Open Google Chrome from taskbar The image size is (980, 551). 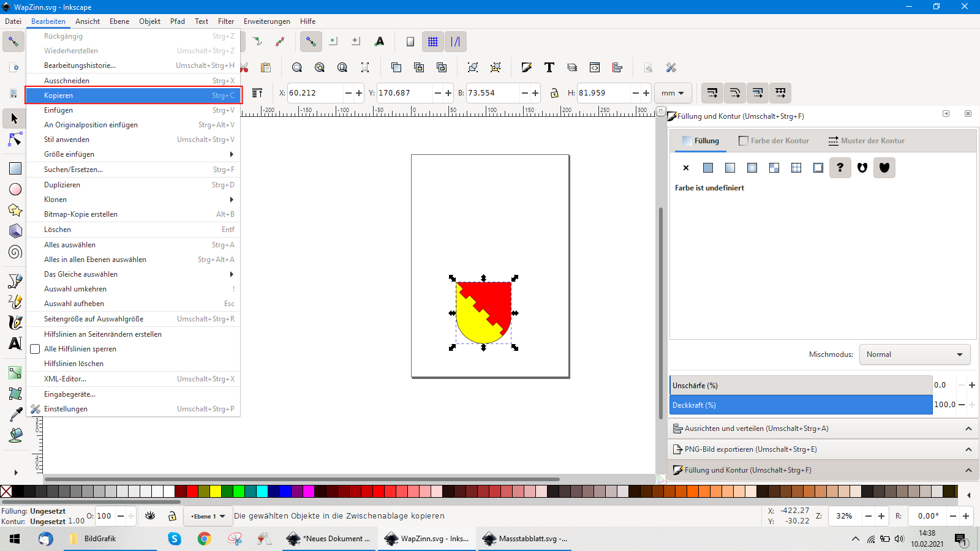click(x=204, y=539)
